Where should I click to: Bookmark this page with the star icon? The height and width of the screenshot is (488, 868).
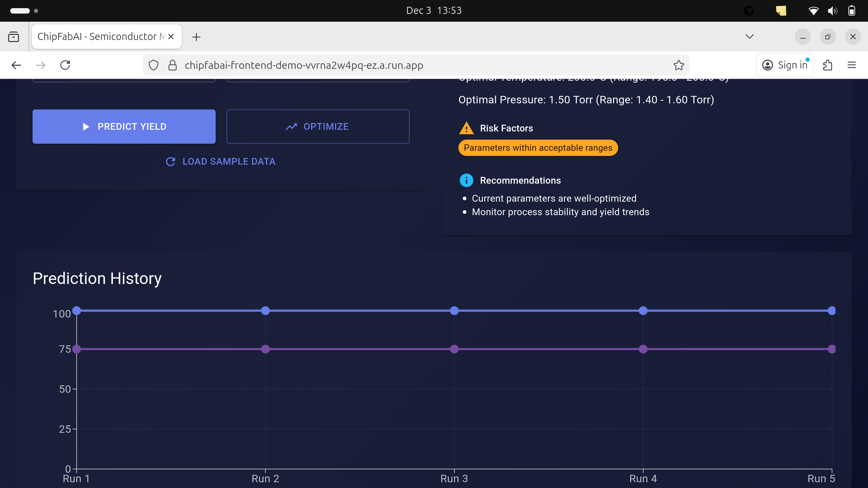point(678,65)
